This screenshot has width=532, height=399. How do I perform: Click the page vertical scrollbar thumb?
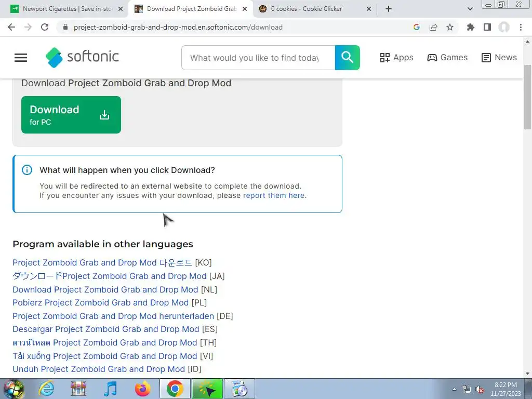coord(527,97)
